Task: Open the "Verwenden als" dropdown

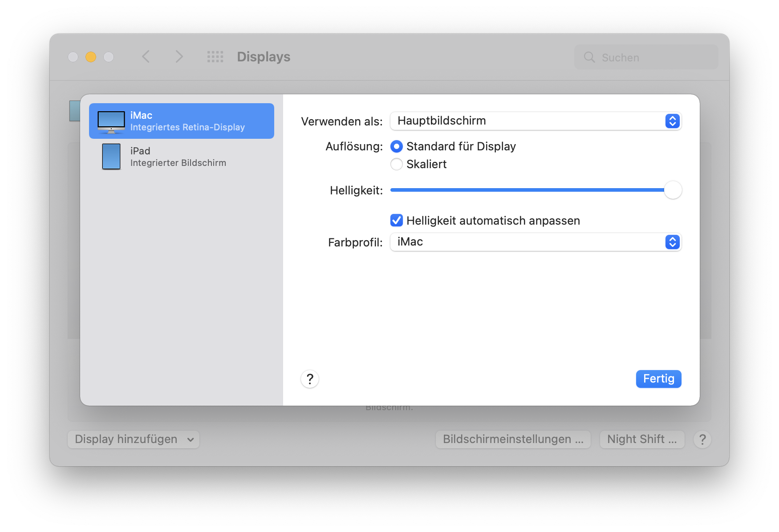Action: (x=536, y=121)
